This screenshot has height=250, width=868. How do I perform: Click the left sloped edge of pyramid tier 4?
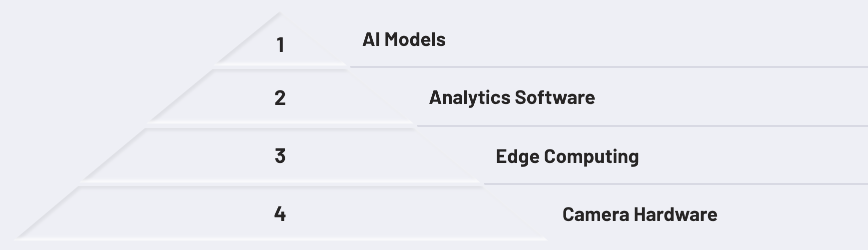click(x=47, y=211)
